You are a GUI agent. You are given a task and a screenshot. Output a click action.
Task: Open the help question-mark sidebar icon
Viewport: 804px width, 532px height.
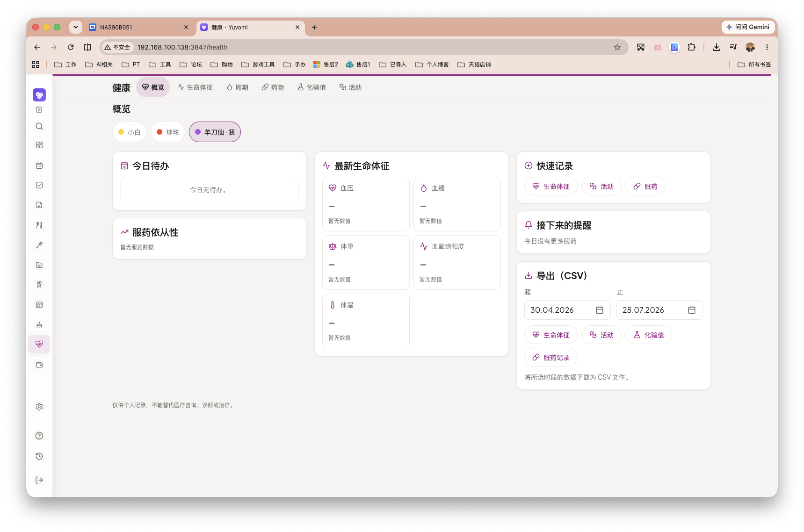point(39,436)
